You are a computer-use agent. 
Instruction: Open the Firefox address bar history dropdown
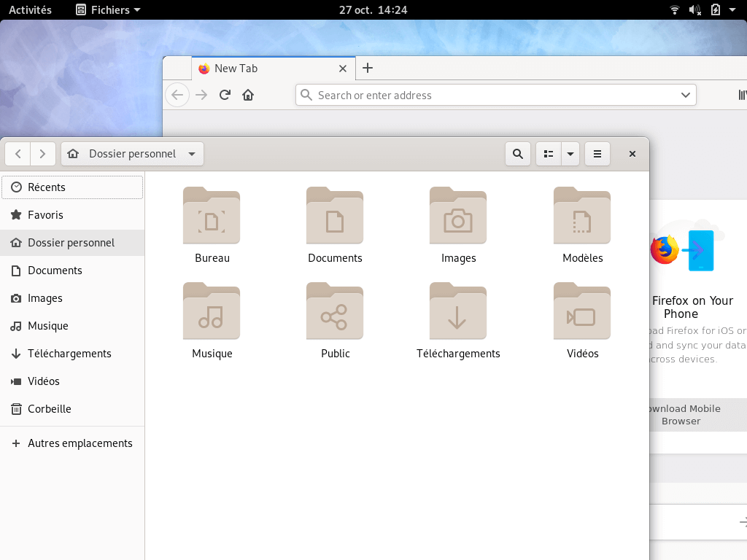coord(686,96)
